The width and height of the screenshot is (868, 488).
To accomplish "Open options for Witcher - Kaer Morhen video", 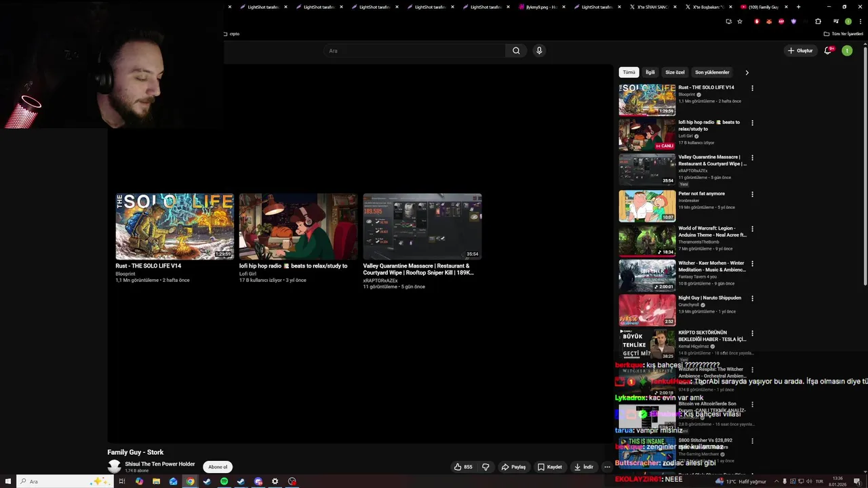I will (752, 264).
